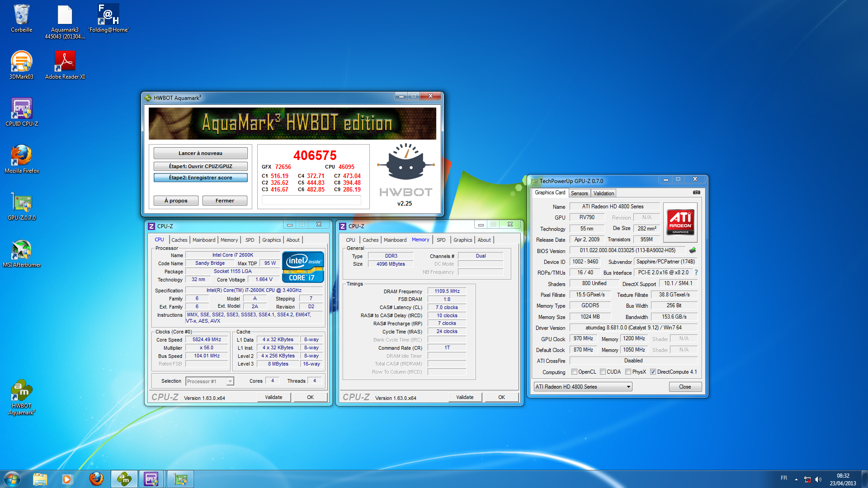Open the GPU-Z.0.7.0 desktop shortcut
This screenshot has height=488, width=868.
(x=21, y=206)
